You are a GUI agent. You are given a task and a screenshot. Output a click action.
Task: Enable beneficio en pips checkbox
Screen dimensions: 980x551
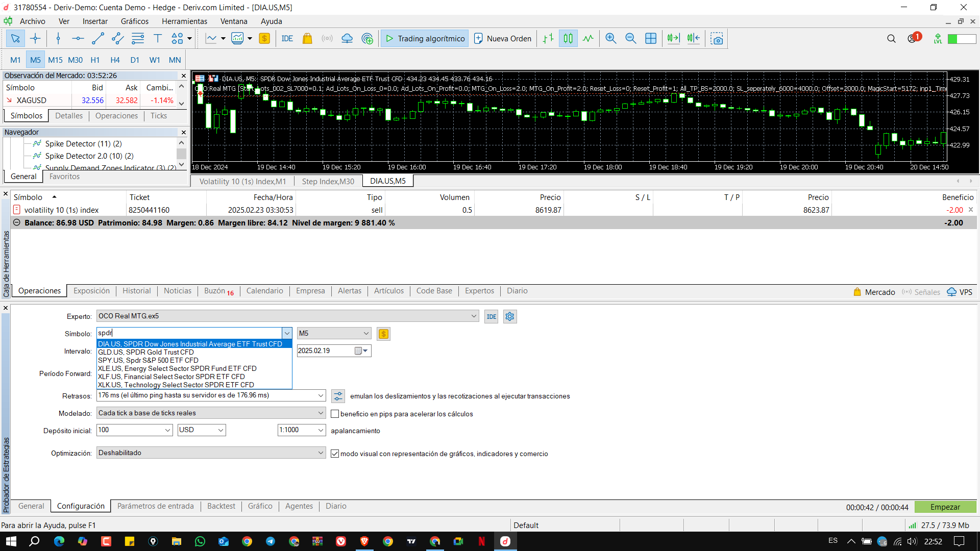(x=335, y=414)
